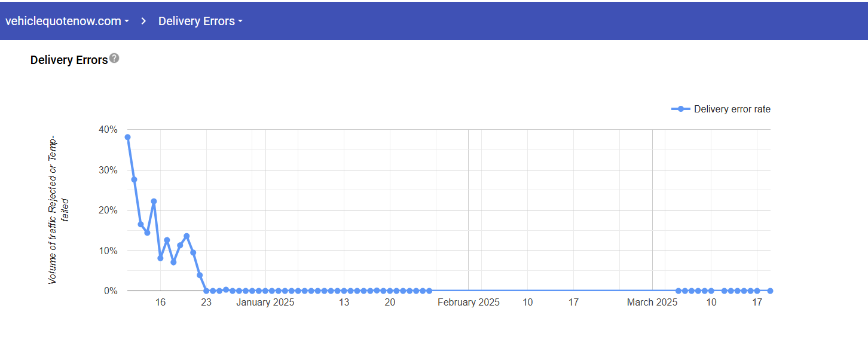The width and height of the screenshot is (868, 354).
Task: Select the first data point in March 2025
Action: click(x=678, y=291)
